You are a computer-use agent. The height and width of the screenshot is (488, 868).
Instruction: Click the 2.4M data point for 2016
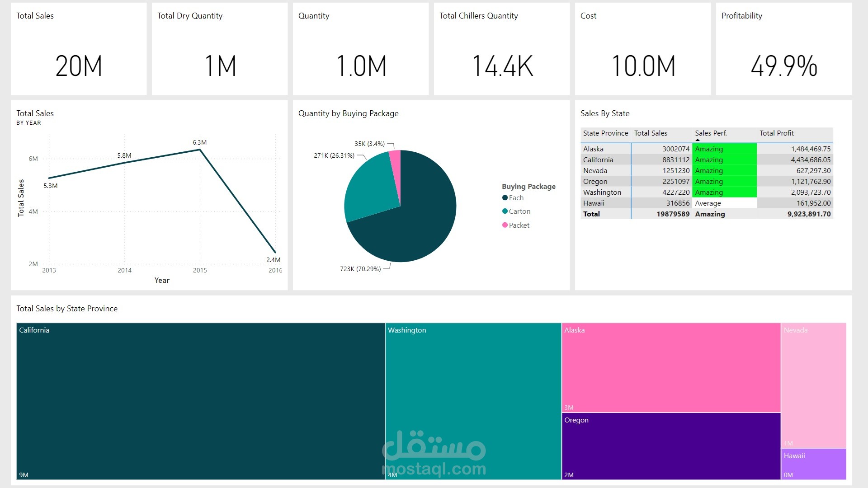point(275,252)
